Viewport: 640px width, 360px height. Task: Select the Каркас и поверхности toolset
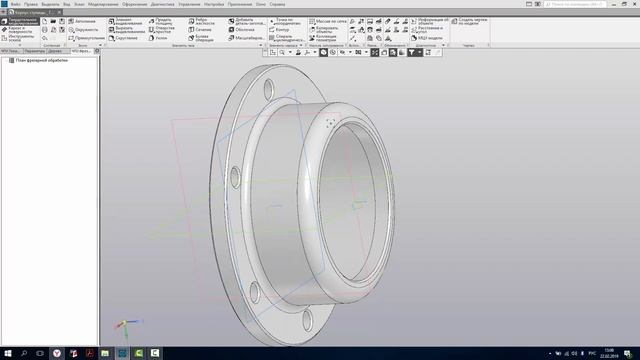20,30
